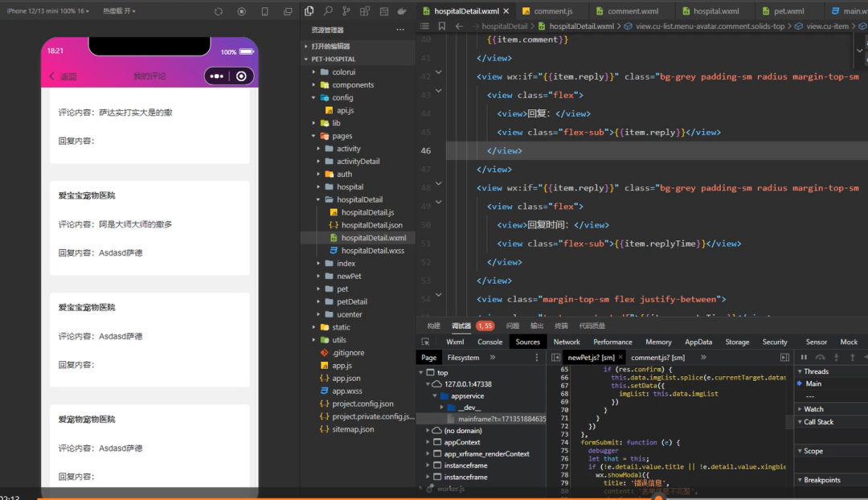Viewport: 868px width, 500px height.
Task: Click the bookmark icon in editor breadcrumb bar
Action: tap(442, 26)
